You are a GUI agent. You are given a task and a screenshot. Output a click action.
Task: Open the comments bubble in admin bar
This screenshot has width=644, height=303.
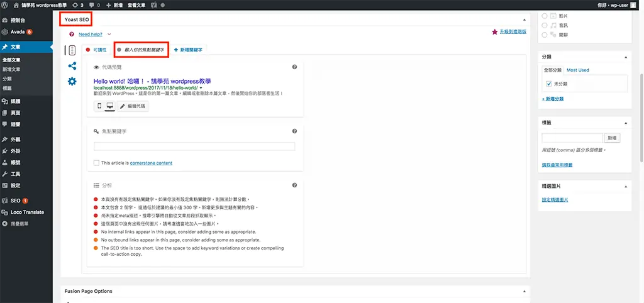coord(94,5)
